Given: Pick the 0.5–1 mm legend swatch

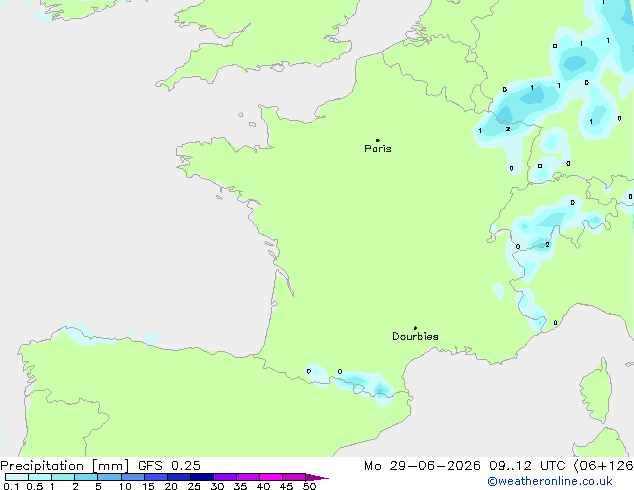Looking at the screenshot, I should click(x=40, y=477).
